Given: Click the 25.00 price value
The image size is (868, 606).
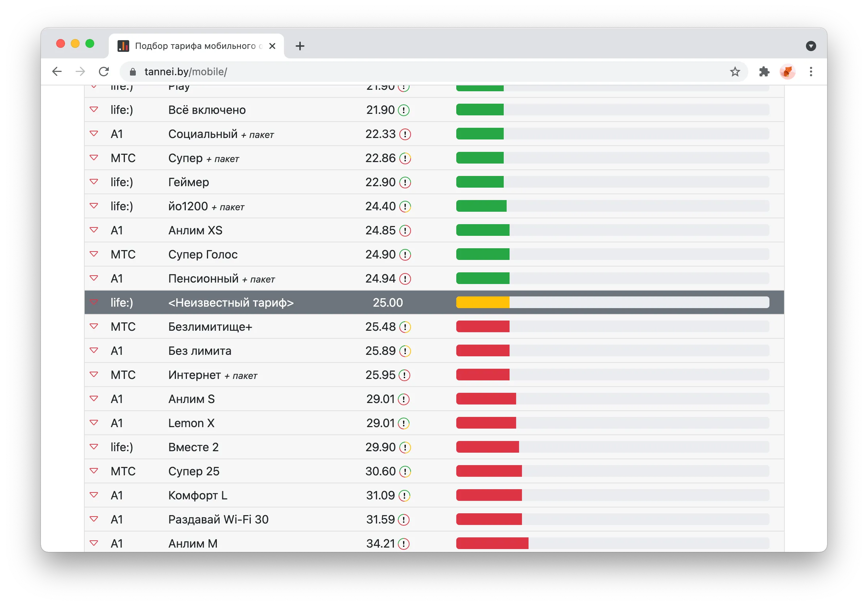Looking at the screenshot, I should 388,302.
